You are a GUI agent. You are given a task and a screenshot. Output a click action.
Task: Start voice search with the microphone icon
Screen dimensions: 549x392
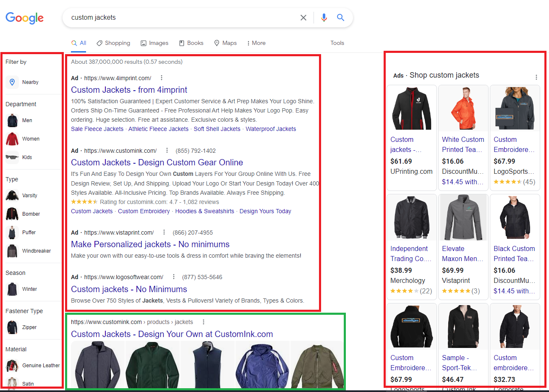coord(324,18)
